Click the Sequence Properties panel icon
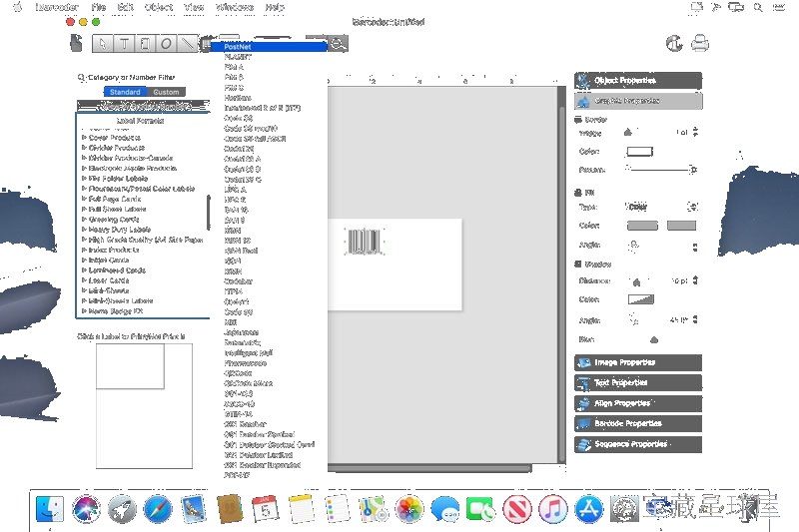Viewport: 799px width, 532px height. (583, 444)
